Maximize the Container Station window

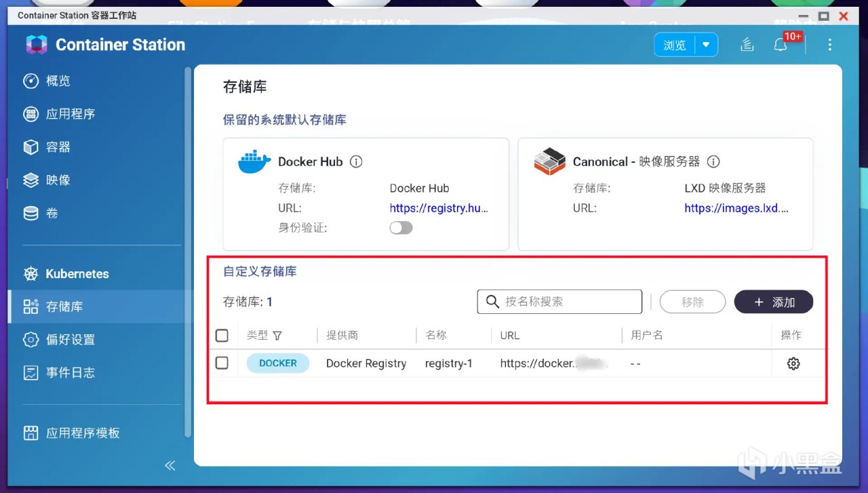(x=824, y=16)
